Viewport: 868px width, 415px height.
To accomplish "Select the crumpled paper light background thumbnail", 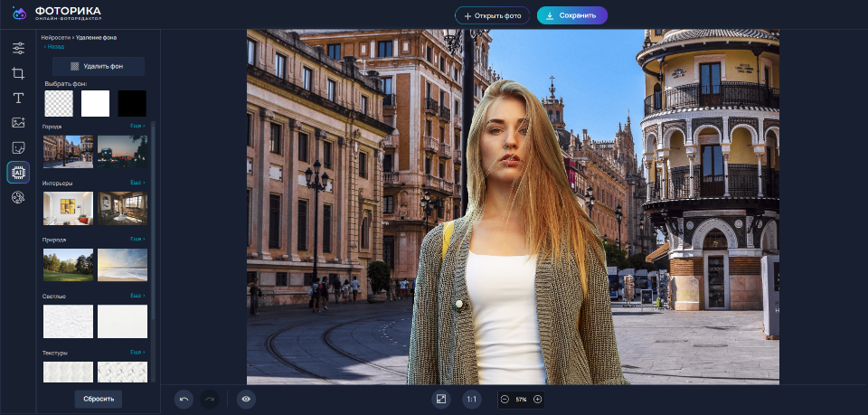I will point(68,322).
